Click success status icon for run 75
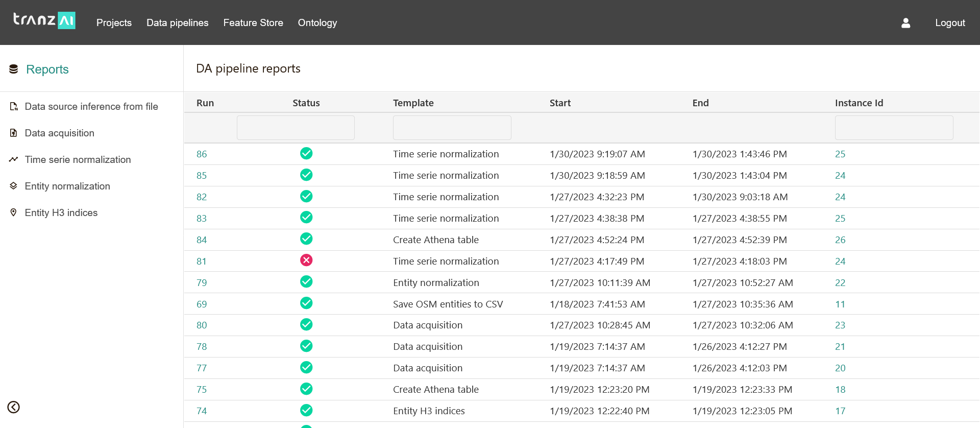 click(306, 389)
